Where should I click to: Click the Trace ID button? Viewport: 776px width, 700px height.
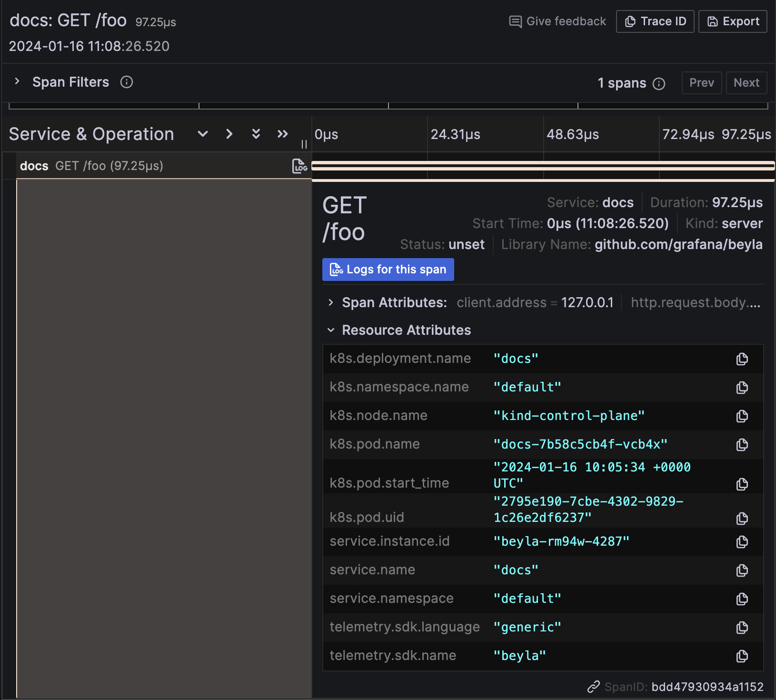(655, 21)
